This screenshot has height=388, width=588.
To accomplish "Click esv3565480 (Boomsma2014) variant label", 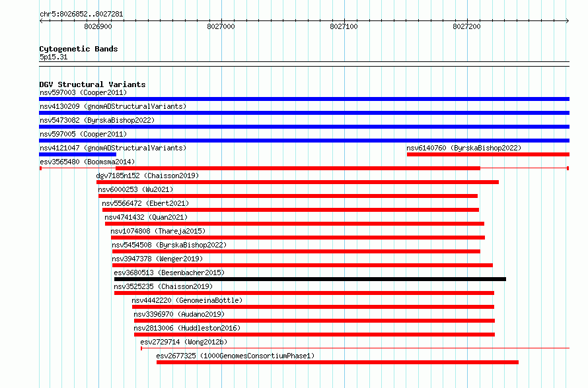I will (x=87, y=162).
